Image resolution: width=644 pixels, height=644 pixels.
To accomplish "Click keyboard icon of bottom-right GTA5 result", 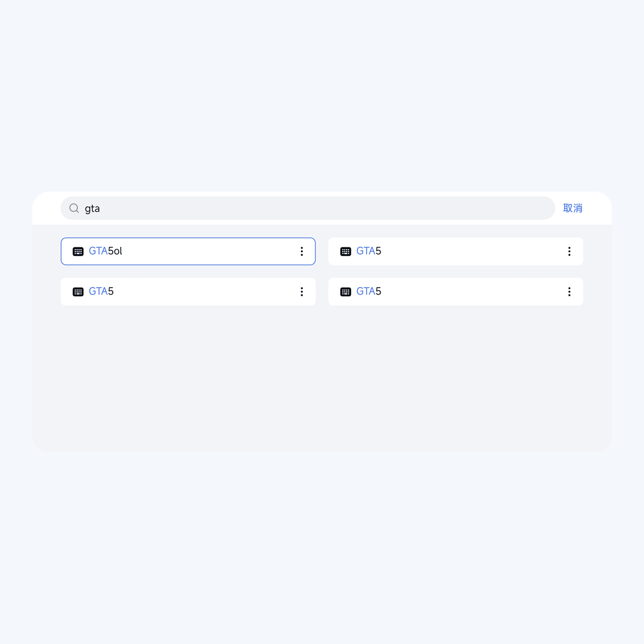I will pos(346,291).
